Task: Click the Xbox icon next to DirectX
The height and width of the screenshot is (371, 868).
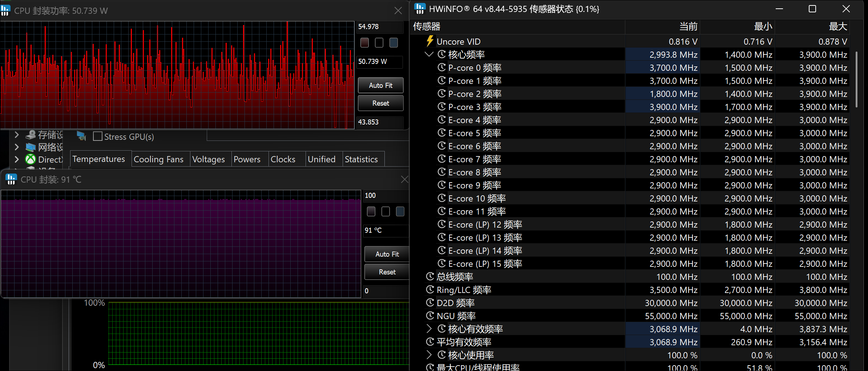Action: 31,159
